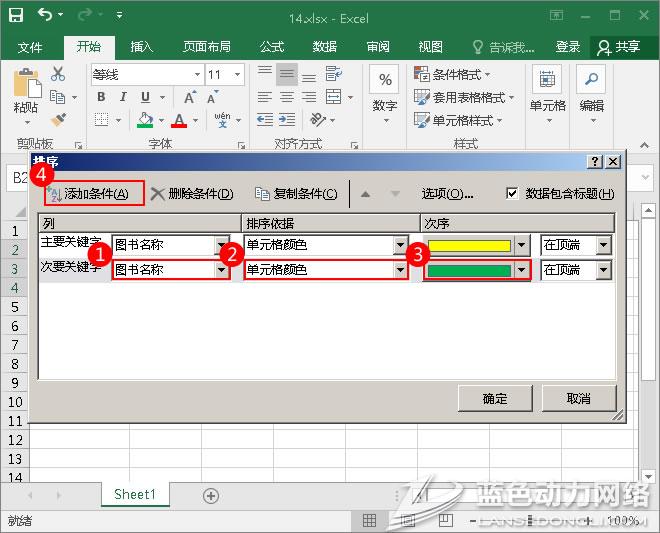The image size is (660, 533).
Task: Align text left
Action: click(x=265, y=97)
